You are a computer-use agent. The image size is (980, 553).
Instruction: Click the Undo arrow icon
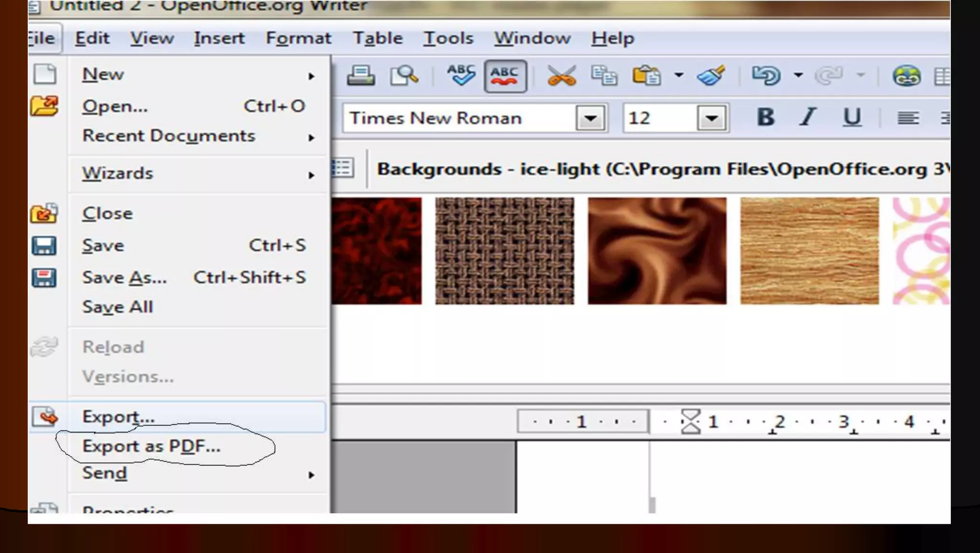coord(766,75)
